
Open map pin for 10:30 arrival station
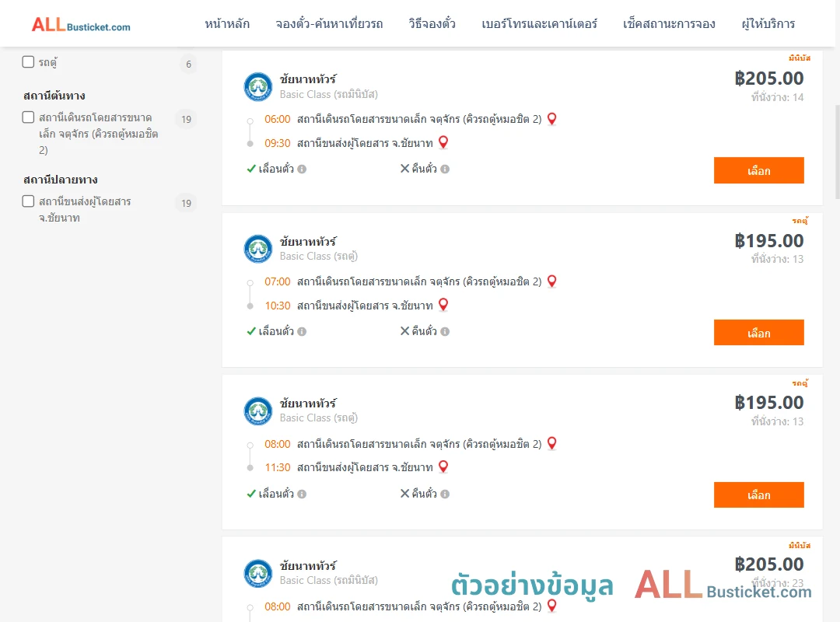tap(443, 305)
